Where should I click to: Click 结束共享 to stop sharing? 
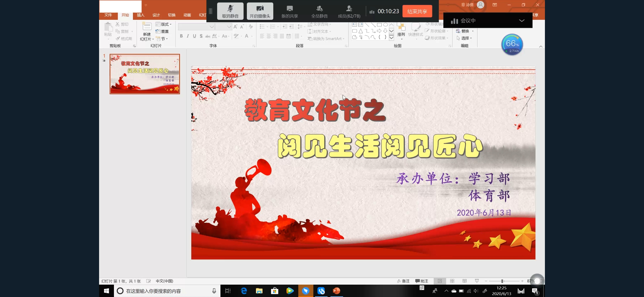click(x=417, y=11)
